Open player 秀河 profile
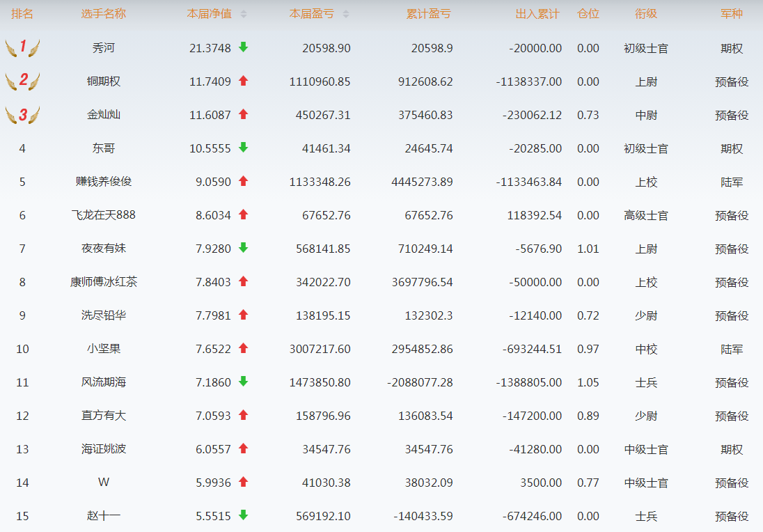The height and width of the screenshot is (532, 763). [x=104, y=48]
